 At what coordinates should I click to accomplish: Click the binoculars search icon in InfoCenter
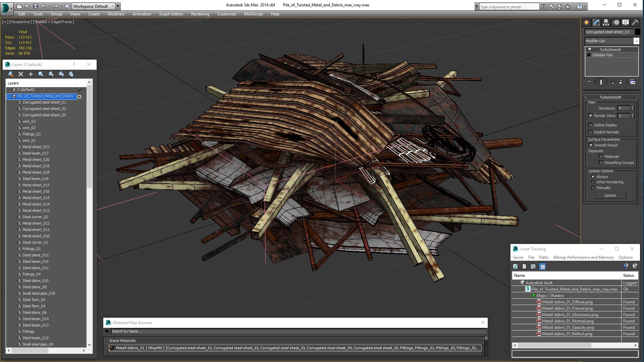point(543,6)
